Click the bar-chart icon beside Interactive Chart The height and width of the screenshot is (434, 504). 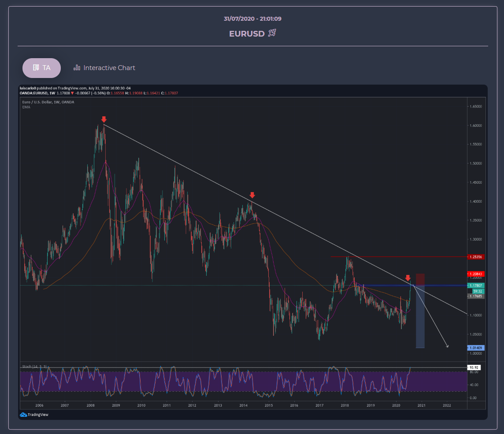(x=76, y=67)
